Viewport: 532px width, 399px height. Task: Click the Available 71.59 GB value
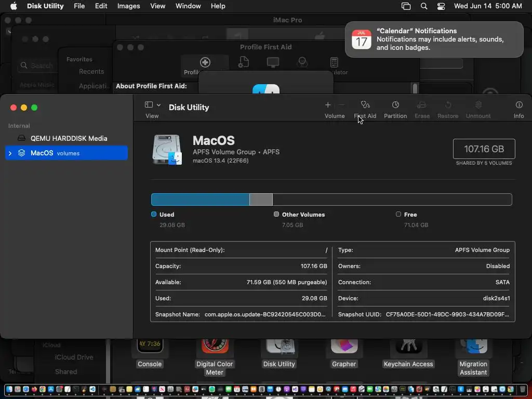point(287,282)
